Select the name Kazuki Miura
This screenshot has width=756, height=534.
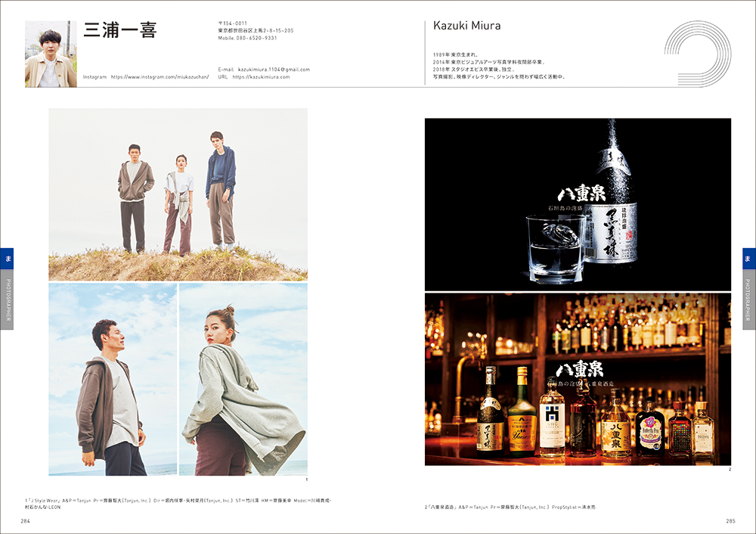(x=466, y=26)
